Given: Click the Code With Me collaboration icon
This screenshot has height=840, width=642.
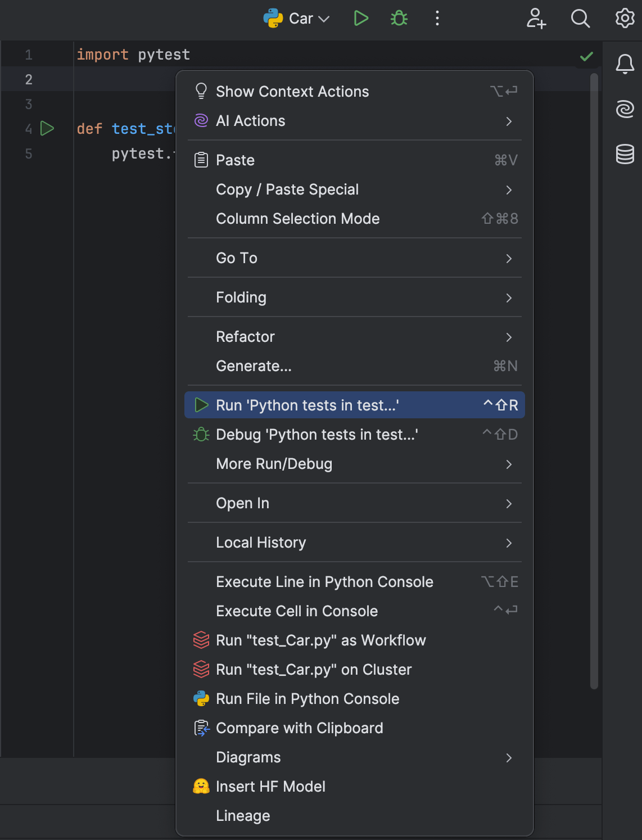Looking at the screenshot, I should [536, 18].
